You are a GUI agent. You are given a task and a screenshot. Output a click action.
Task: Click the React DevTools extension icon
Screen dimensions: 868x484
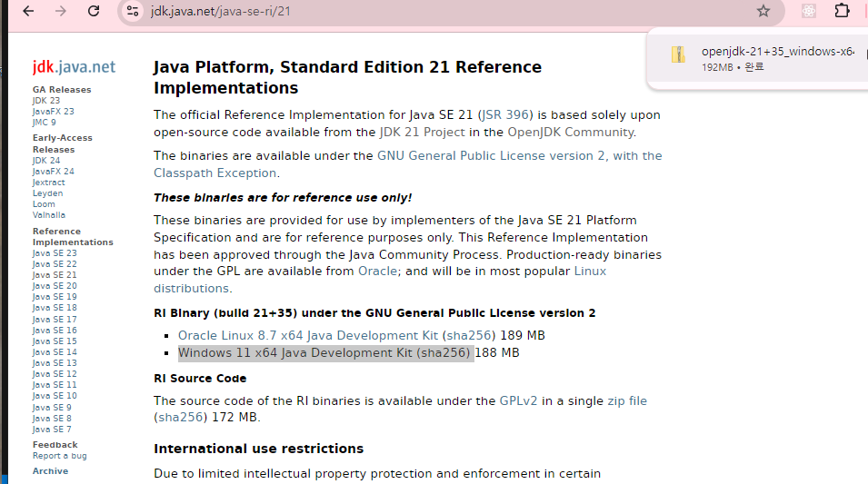point(809,11)
